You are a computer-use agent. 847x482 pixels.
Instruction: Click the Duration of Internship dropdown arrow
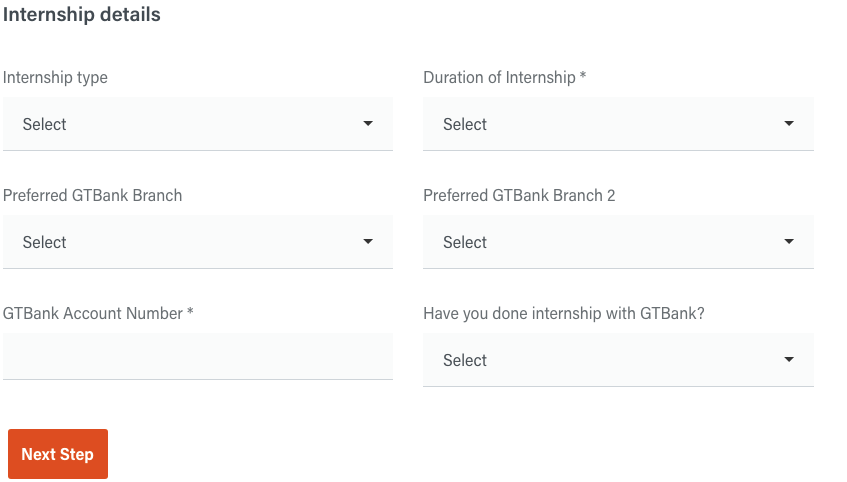[789, 124]
